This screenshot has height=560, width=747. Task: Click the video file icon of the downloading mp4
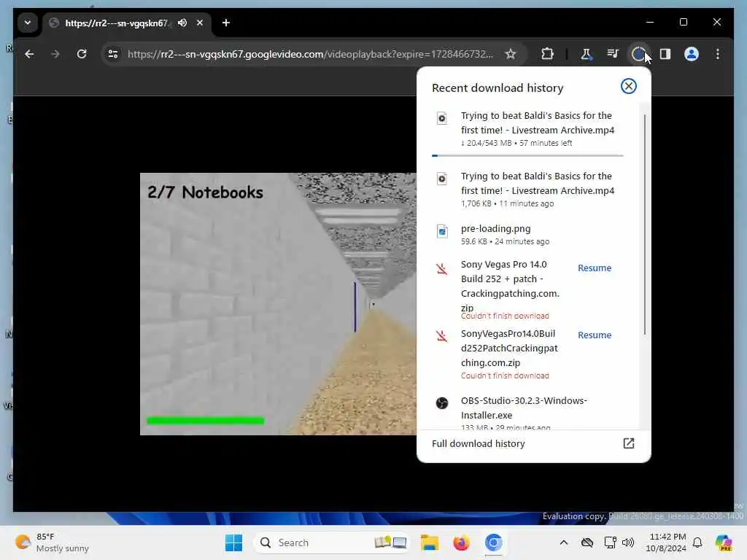pyautogui.click(x=441, y=118)
